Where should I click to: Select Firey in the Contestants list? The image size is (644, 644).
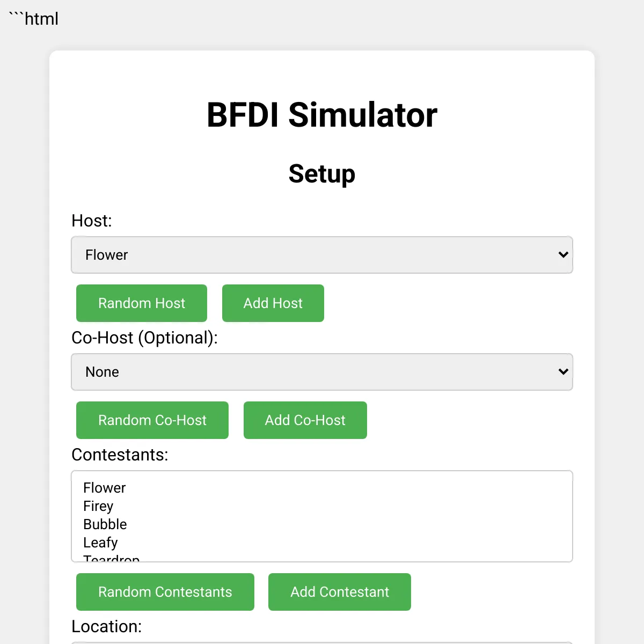(x=99, y=506)
